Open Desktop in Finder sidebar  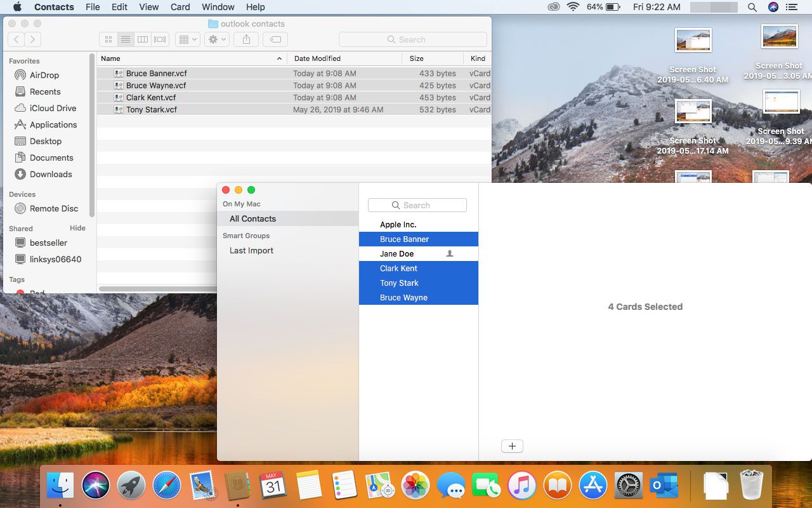(46, 141)
